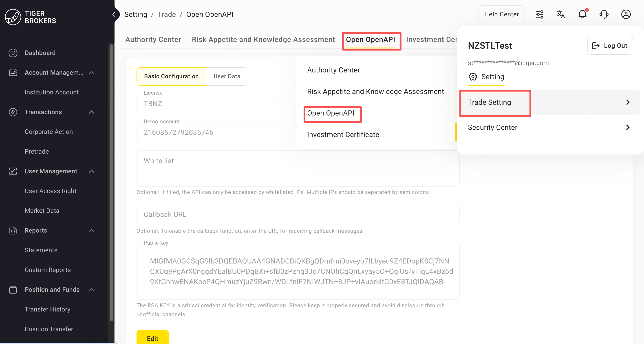This screenshot has width=644, height=344.
Task: Switch to Basic Configuration toggle
Action: 171,76
